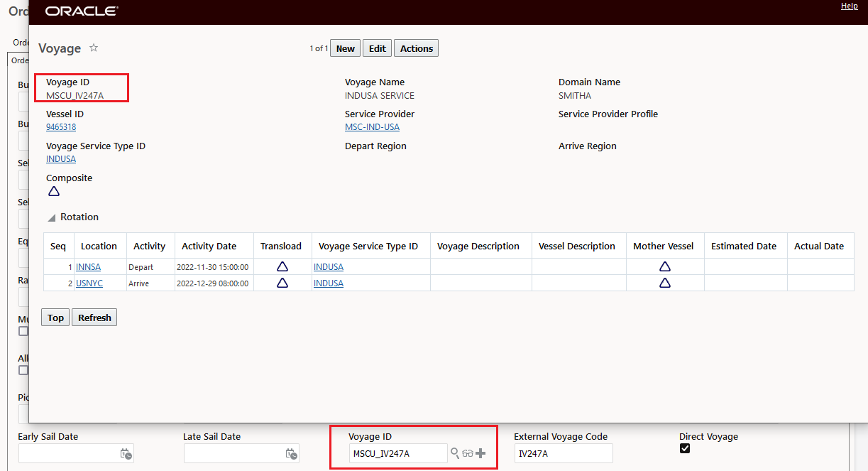
Task: Click the Mother Vessel column header
Action: [x=664, y=246]
